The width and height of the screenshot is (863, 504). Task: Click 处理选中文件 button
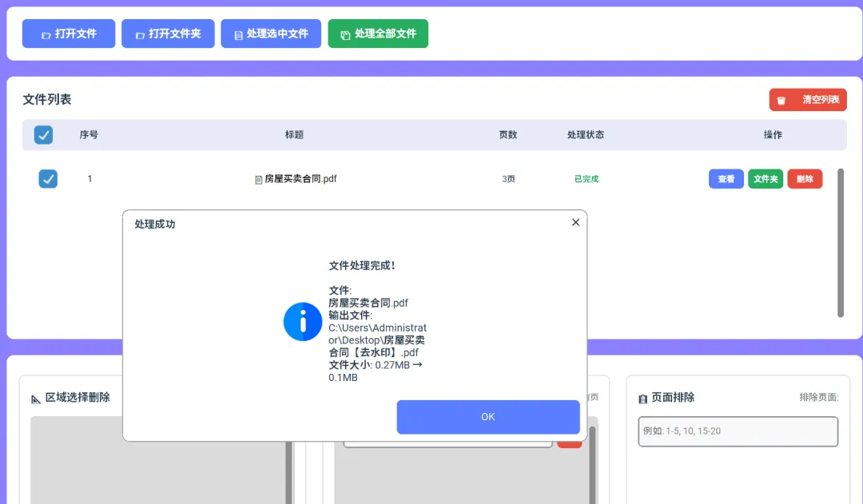tap(271, 34)
